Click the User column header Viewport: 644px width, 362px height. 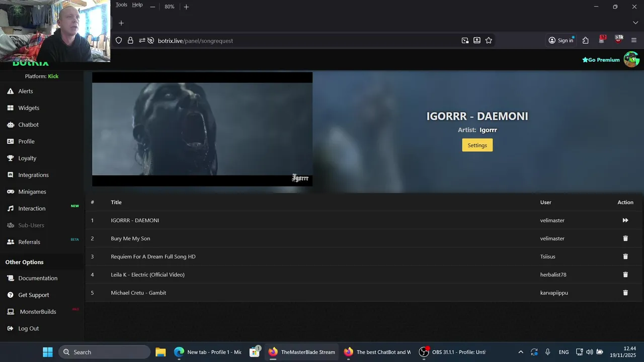tap(546, 202)
